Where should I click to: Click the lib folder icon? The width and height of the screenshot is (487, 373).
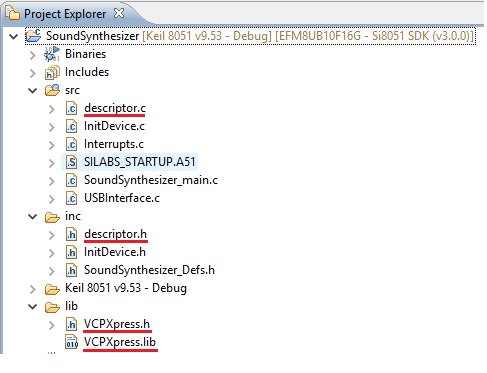tap(52, 307)
